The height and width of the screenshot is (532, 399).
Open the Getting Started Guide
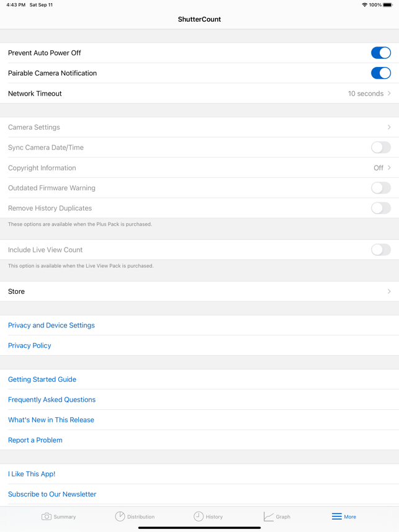click(42, 379)
